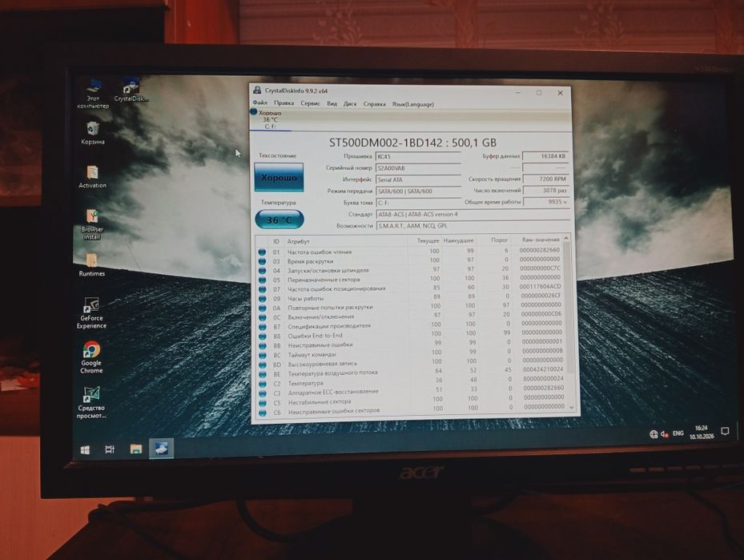Click the Атрибут column header

click(x=299, y=242)
